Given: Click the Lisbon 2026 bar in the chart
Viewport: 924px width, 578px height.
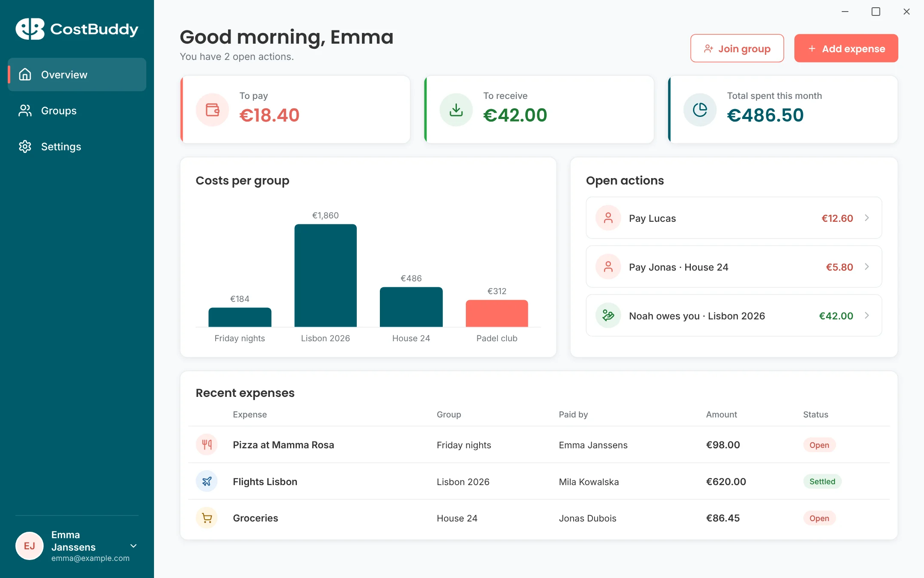Looking at the screenshot, I should click(x=326, y=276).
